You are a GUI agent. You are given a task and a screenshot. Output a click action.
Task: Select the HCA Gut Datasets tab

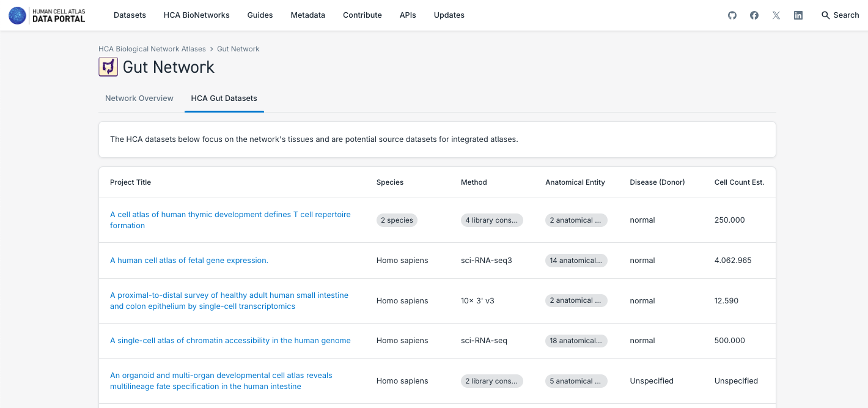point(224,98)
